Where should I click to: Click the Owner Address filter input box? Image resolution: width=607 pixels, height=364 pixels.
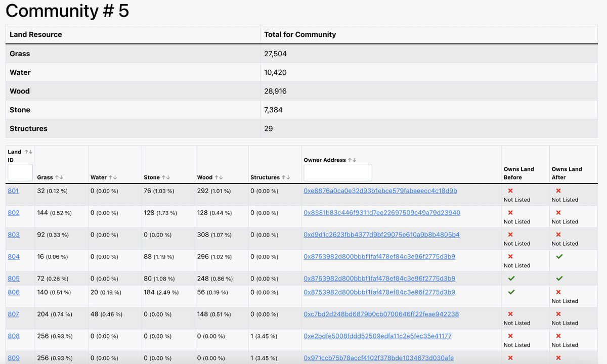(x=337, y=172)
